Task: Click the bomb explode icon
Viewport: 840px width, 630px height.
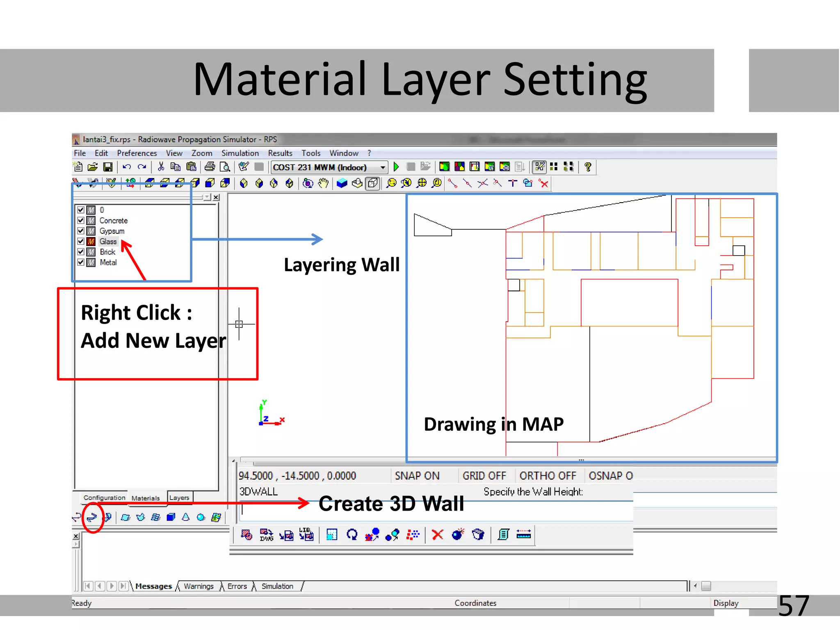Action: point(458,535)
